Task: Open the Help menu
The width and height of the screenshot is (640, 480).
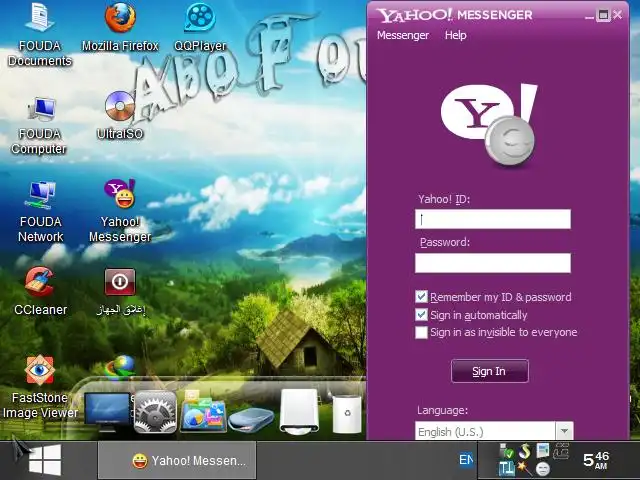Action: 456,35
